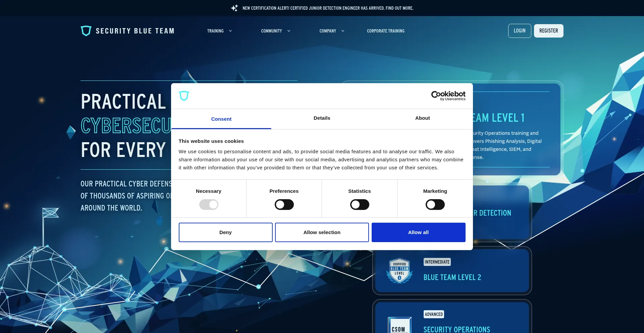Image resolution: width=644 pixels, height=333 pixels.
Task: Toggle the Necessary cookies switch
Action: point(209,205)
